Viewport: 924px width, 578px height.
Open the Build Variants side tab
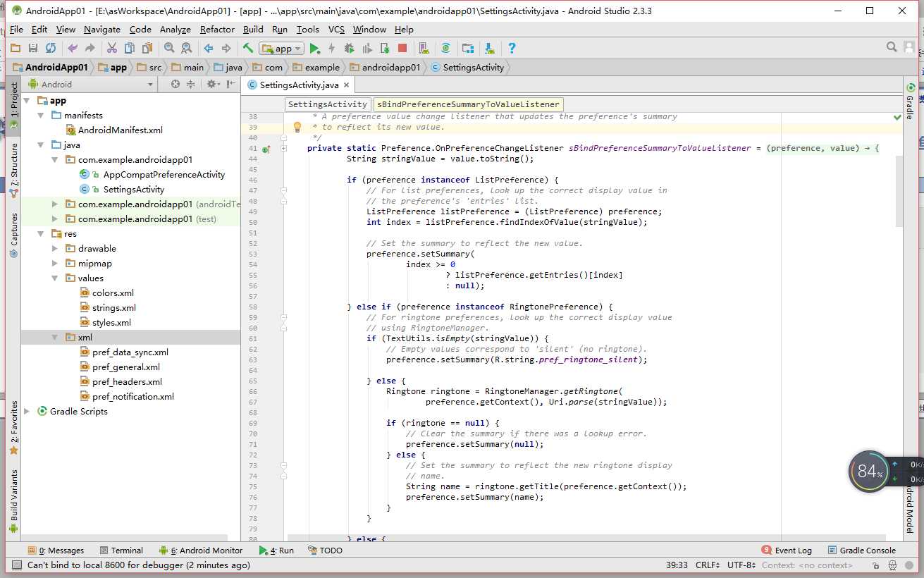(14, 500)
